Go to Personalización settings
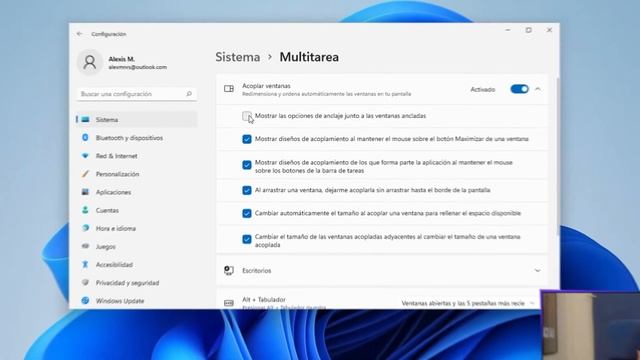This screenshot has width=640, height=360. click(x=137, y=174)
